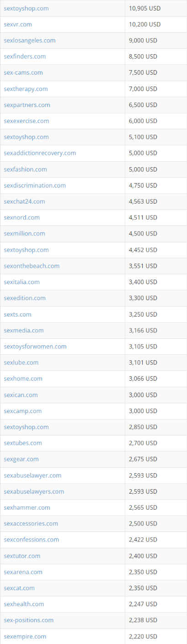Viewport: 187px width, 644px height.
Task: Select the sexempire.com link
Action: coord(25,636)
